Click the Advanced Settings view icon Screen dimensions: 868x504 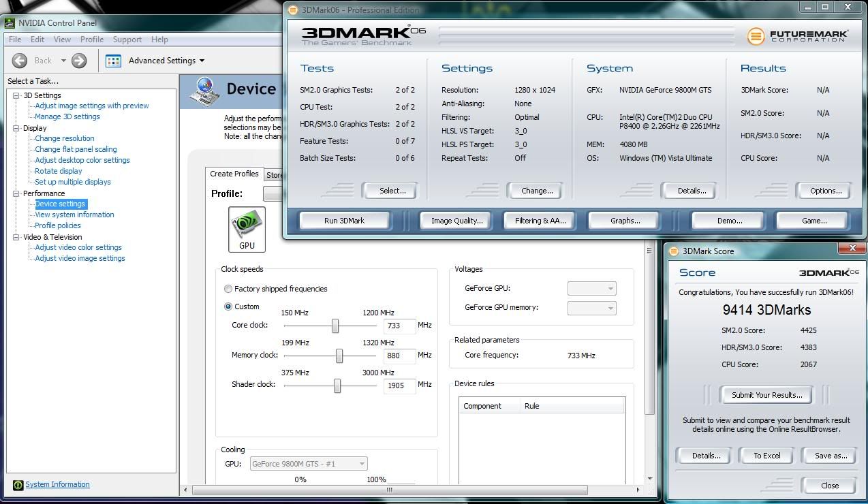113,61
